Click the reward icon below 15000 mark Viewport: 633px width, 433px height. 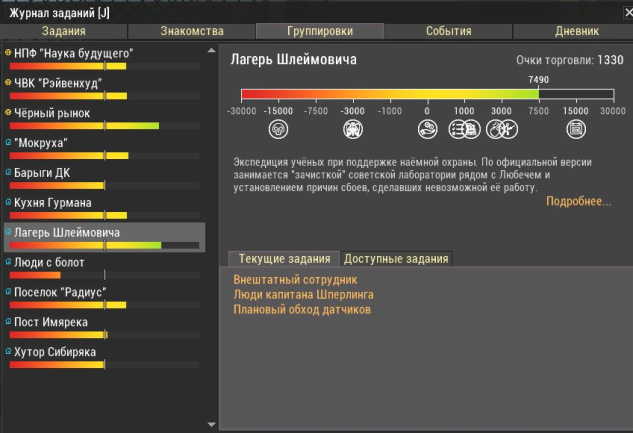click(x=576, y=128)
